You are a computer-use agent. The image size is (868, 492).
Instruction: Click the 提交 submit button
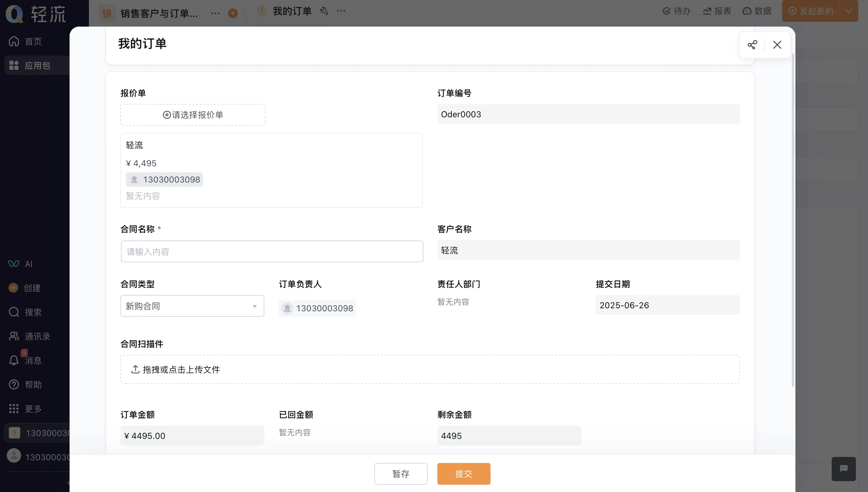click(x=464, y=474)
